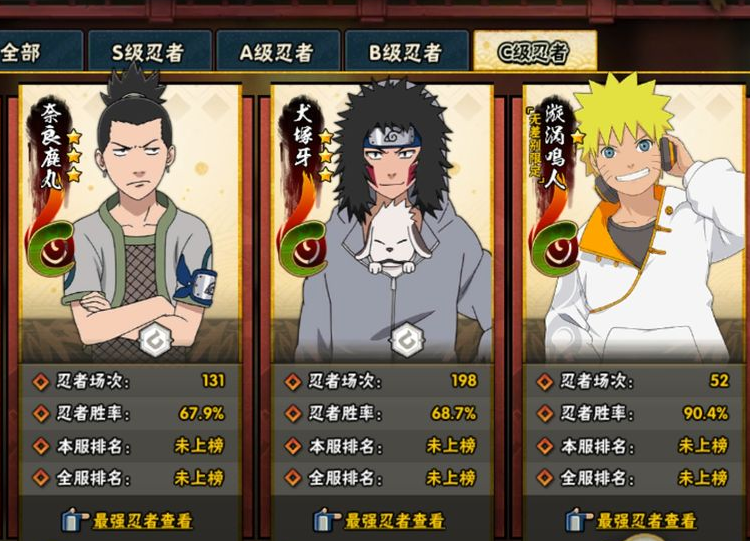Click the C rank emblem on 犬塚牙 card
Screen dimensions: 750x541
(302, 247)
